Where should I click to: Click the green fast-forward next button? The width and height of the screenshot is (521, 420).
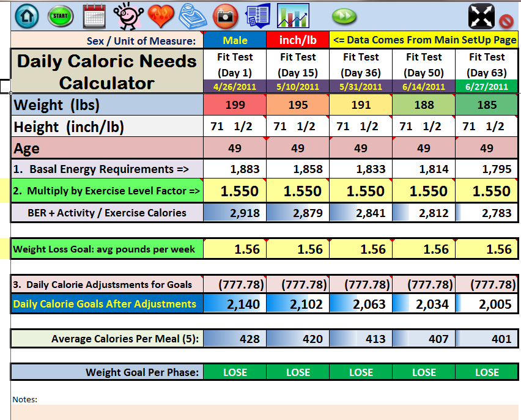point(344,17)
